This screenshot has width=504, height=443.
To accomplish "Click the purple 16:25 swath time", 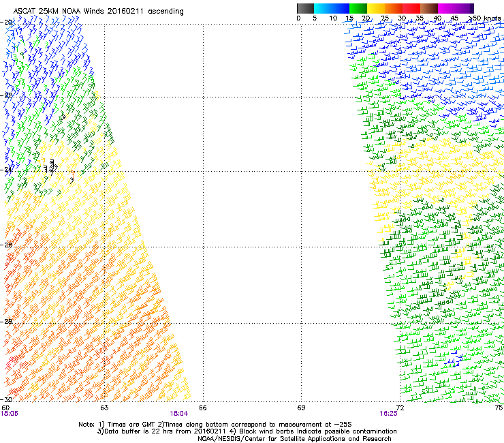I will [389, 414].
